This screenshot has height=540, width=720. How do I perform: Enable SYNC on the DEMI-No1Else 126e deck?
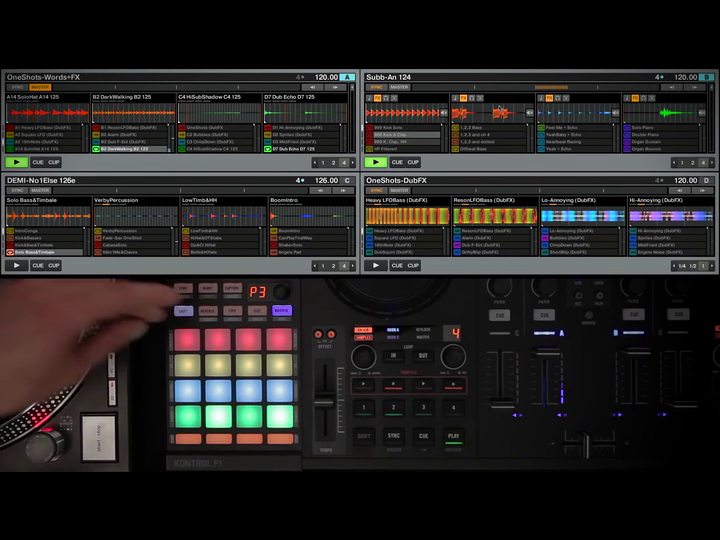pyautogui.click(x=18, y=190)
